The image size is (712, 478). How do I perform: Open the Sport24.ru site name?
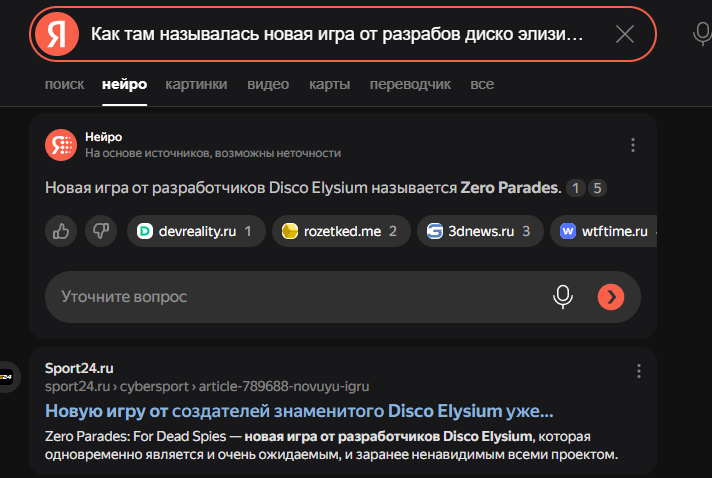[79, 368]
